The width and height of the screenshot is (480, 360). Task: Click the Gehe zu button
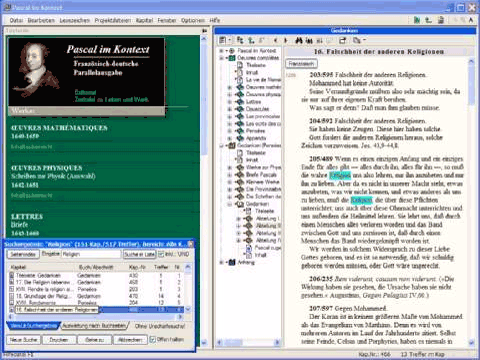(94, 339)
